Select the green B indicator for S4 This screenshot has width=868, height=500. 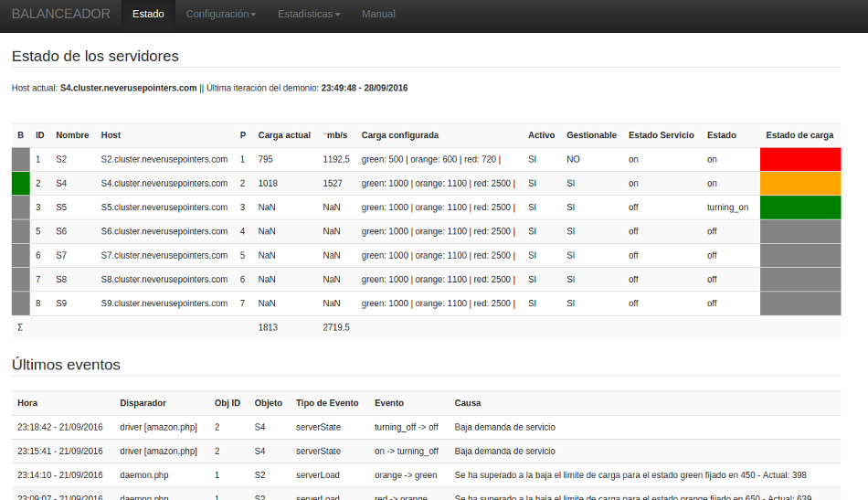(x=21, y=183)
